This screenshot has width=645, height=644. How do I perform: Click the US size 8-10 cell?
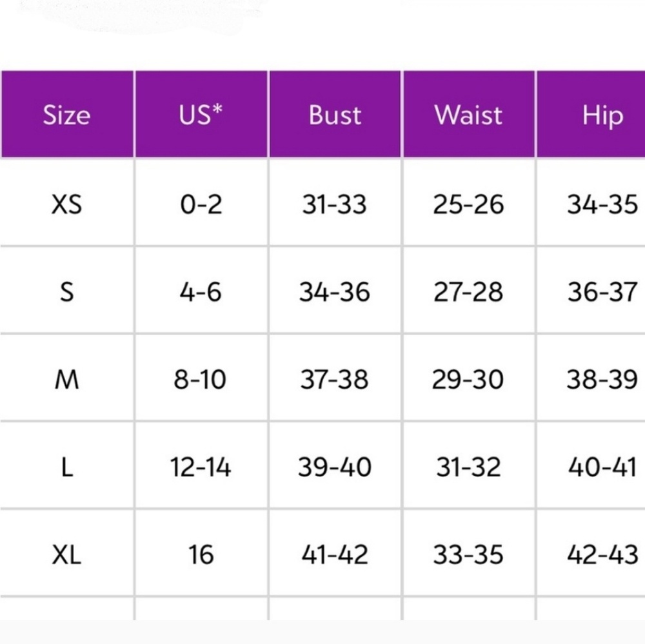point(201,379)
